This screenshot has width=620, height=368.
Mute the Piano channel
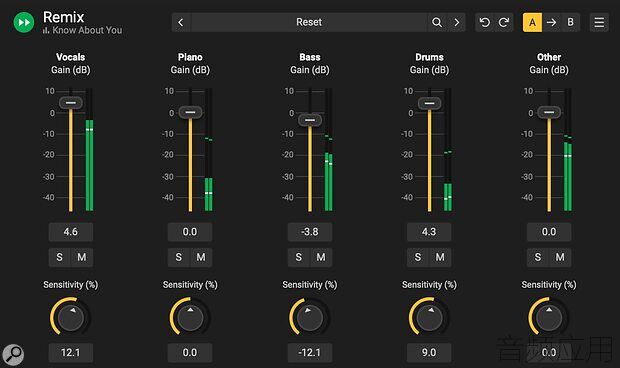pos(201,257)
